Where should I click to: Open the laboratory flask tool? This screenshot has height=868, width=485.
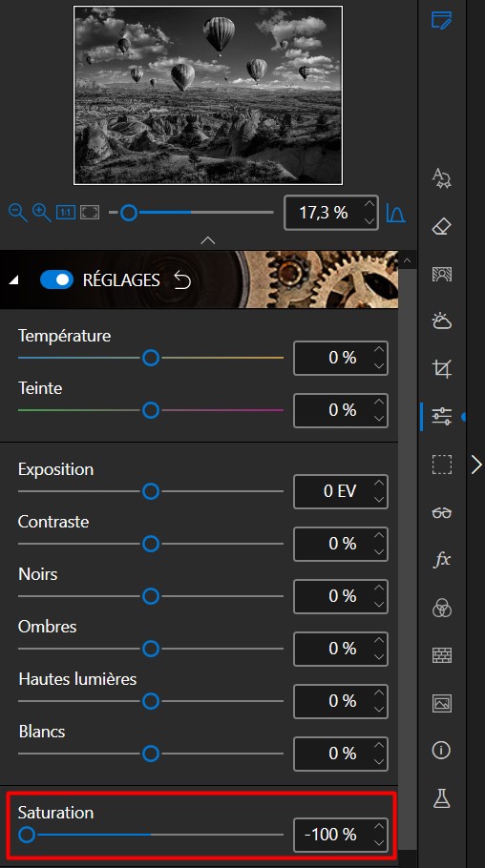(x=442, y=798)
